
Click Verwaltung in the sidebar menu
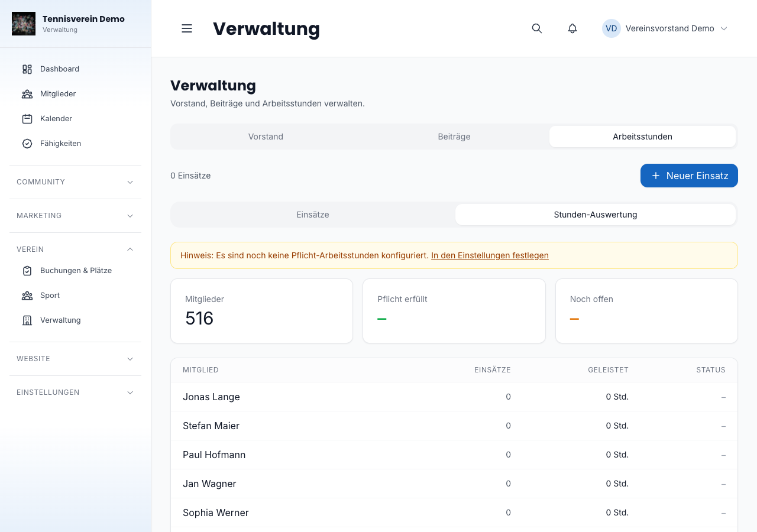75,320
